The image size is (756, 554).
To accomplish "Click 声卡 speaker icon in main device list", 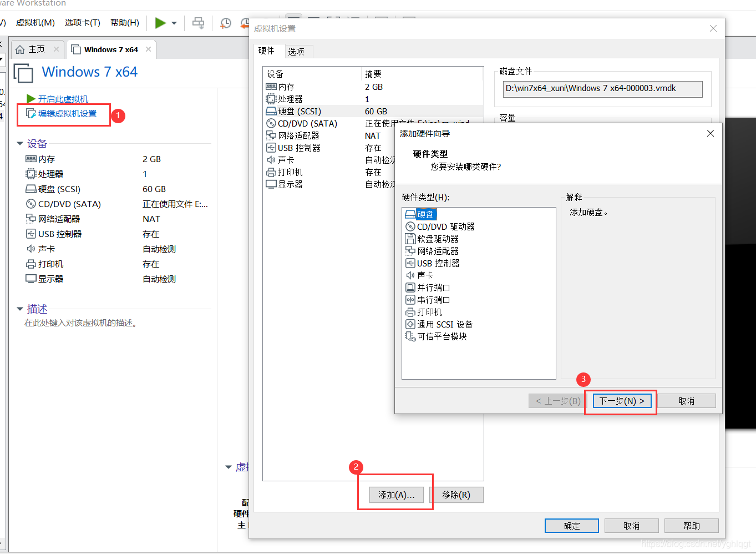I will [31, 249].
